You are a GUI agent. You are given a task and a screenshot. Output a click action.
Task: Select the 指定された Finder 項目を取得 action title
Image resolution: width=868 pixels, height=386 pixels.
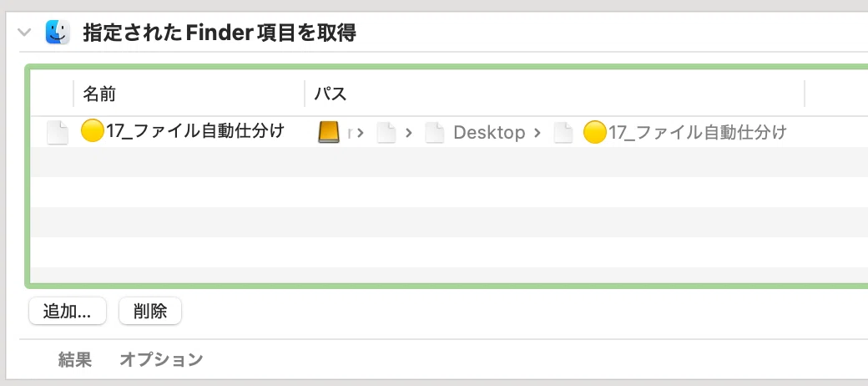pos(220,33)
